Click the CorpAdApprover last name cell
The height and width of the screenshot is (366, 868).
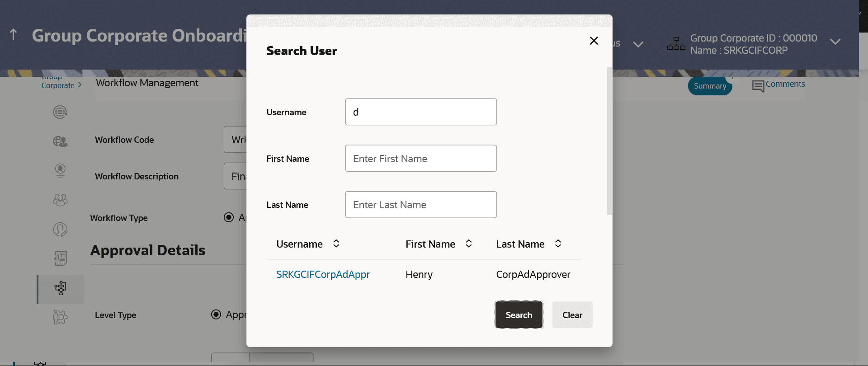pos(533,274)
